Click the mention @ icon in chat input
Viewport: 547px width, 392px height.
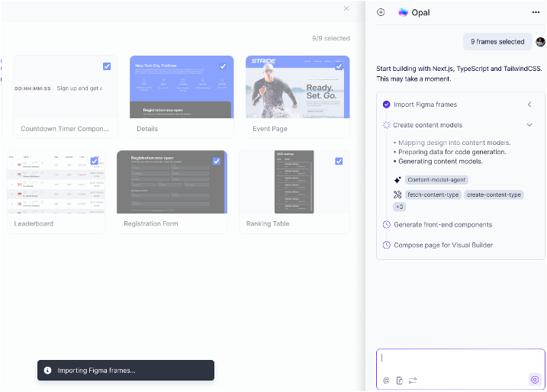click(x=386, y=380)
